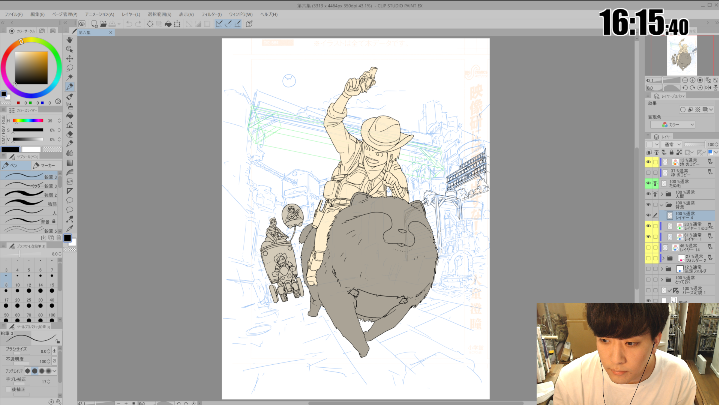Click the hue slider in color slider panel
The width and height of the screenshot is (719, 405).
coord(28,121)
